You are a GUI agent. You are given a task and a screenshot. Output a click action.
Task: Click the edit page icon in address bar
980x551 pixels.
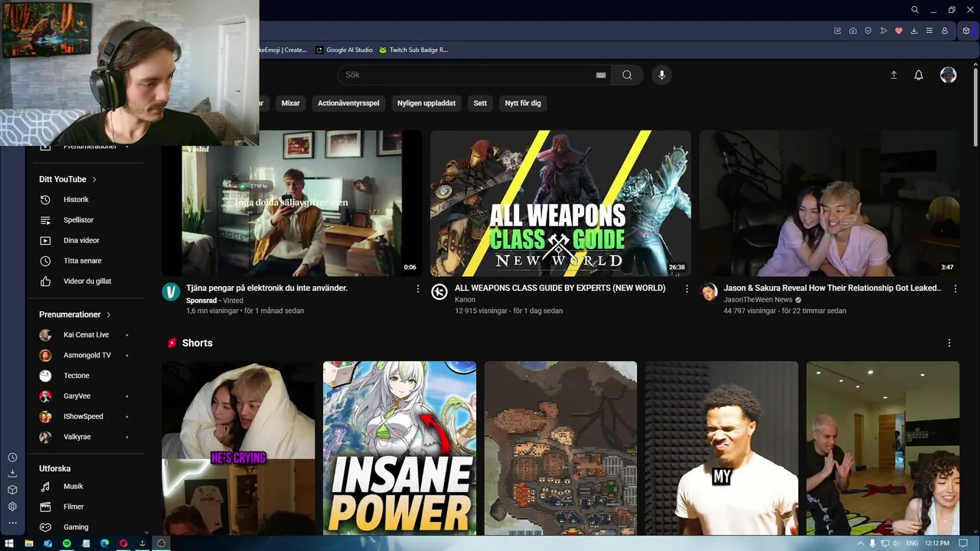click(x=838, y=31)
